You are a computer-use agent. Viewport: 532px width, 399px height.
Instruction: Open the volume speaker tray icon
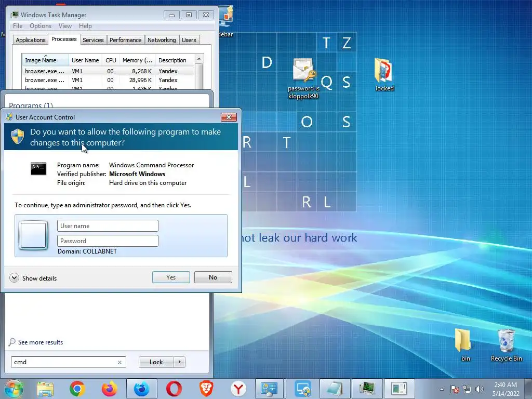[480, 389]
